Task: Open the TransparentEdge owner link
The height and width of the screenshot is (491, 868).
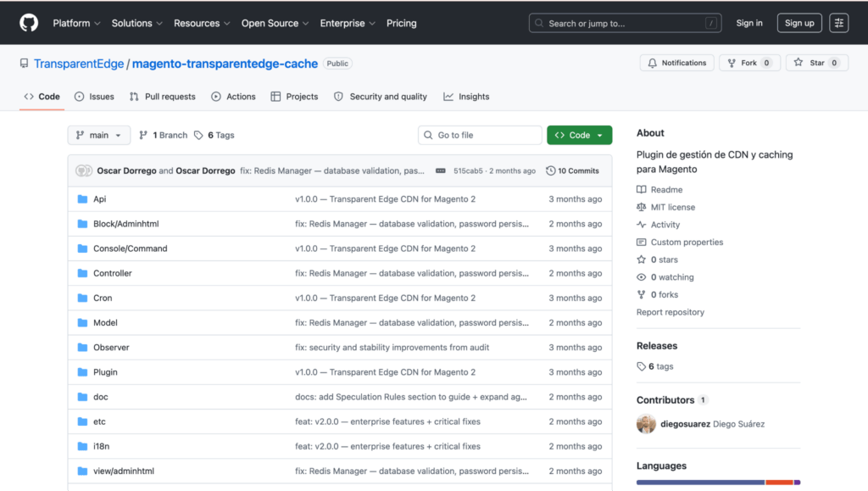Action: (x=79, y=64)
